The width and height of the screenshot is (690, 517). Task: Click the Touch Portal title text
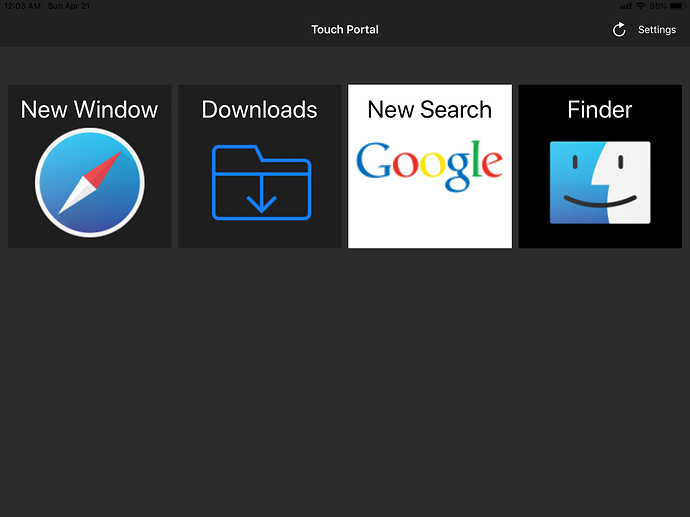[x=345, y=29]
